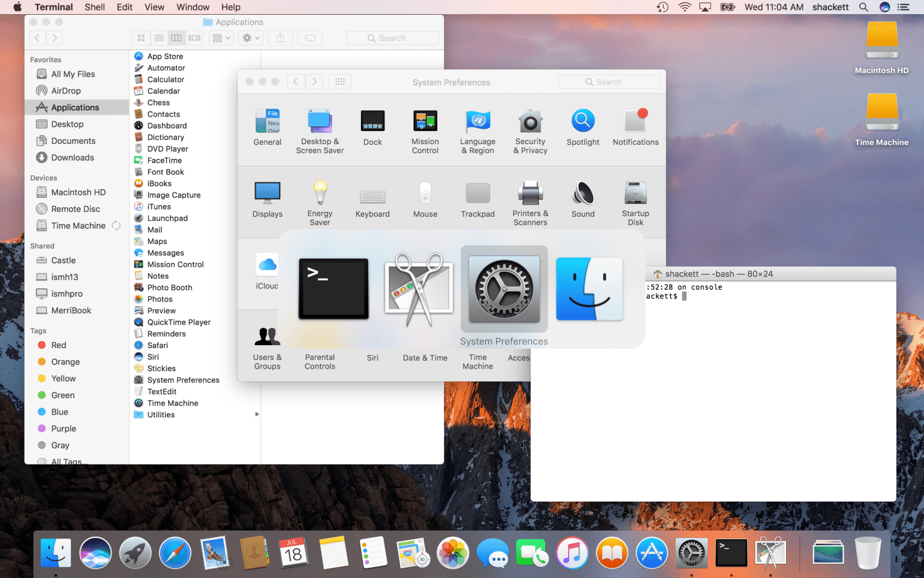Open Finder action gear dropdown
Screen dimensions: 924x578
(251, 38)
